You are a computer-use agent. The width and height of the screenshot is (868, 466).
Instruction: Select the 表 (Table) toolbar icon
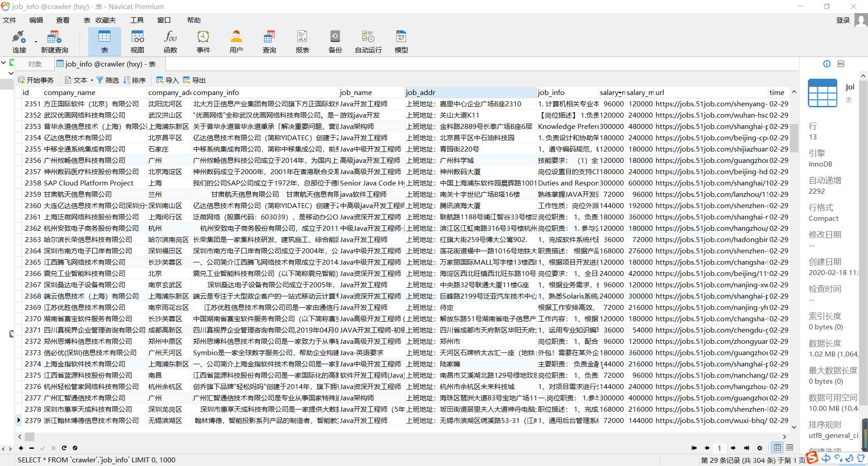click(104, 42)
